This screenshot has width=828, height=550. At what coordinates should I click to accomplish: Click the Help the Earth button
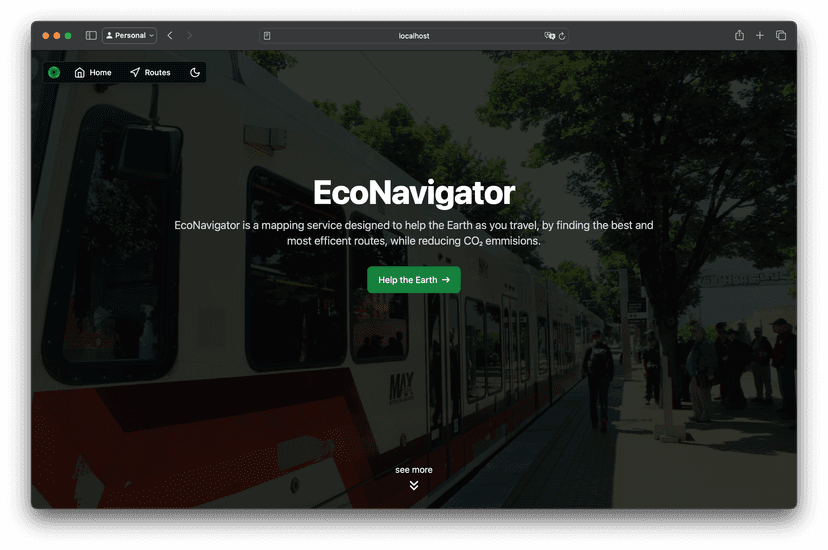(413, 280)
